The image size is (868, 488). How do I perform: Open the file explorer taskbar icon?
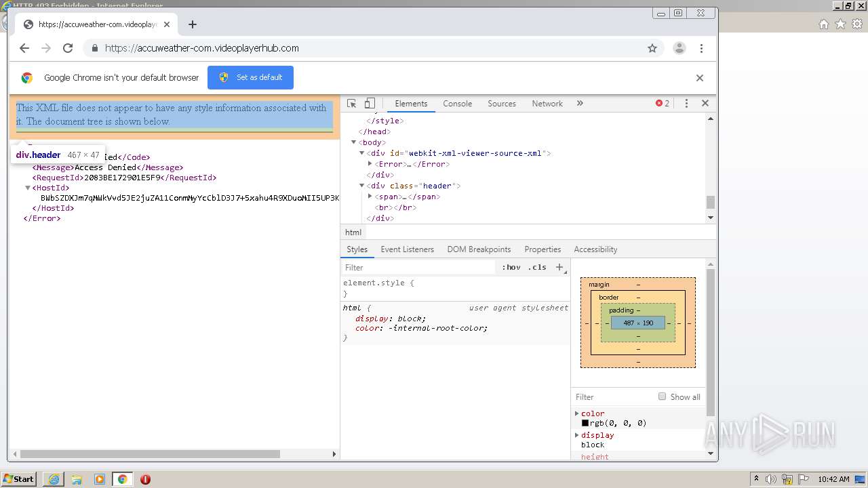[x=77, y=479]
